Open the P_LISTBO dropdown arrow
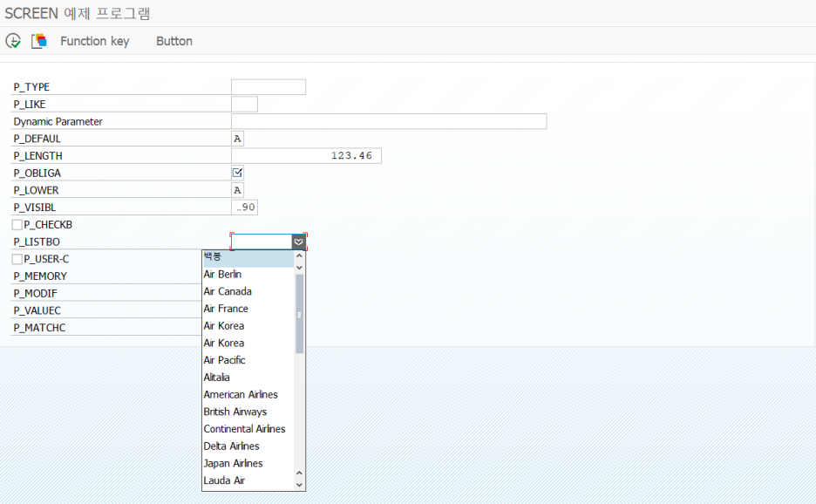The image size is (816, 504). pyautogui.click(x=297, y=242)
